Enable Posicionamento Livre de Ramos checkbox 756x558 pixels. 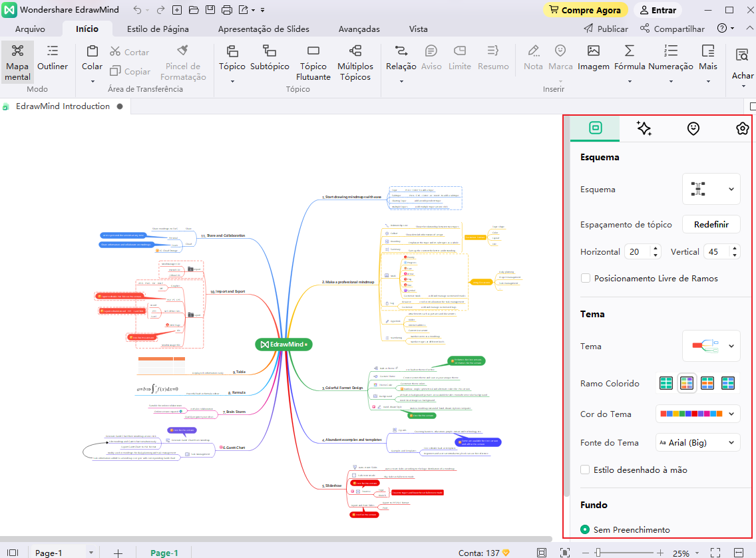tap(586, 279)
